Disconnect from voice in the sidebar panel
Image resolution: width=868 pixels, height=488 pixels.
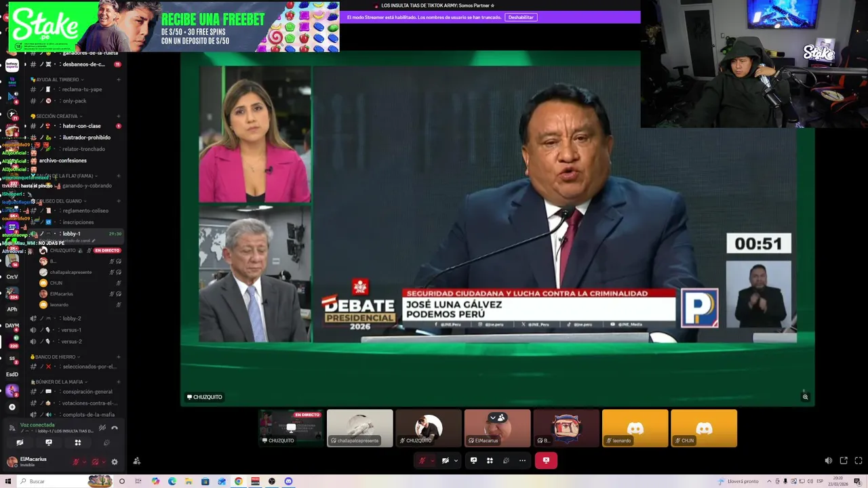pos(115,428)
